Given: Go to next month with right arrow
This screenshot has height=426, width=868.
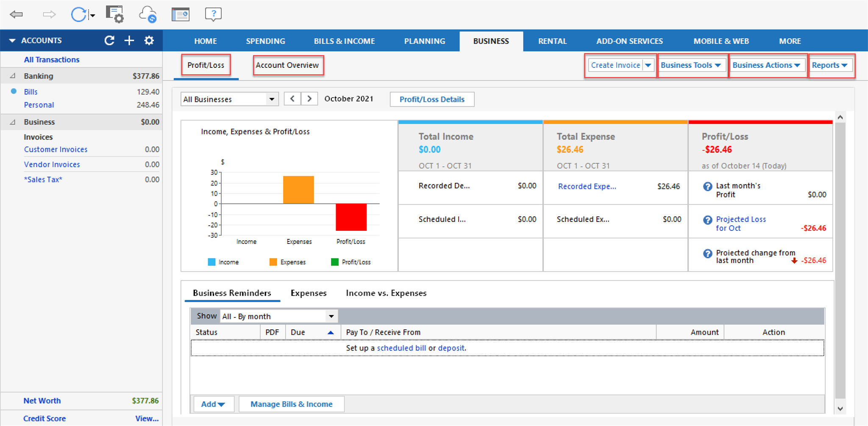Looking at the screenshot, I should click(x=309, y=99).
